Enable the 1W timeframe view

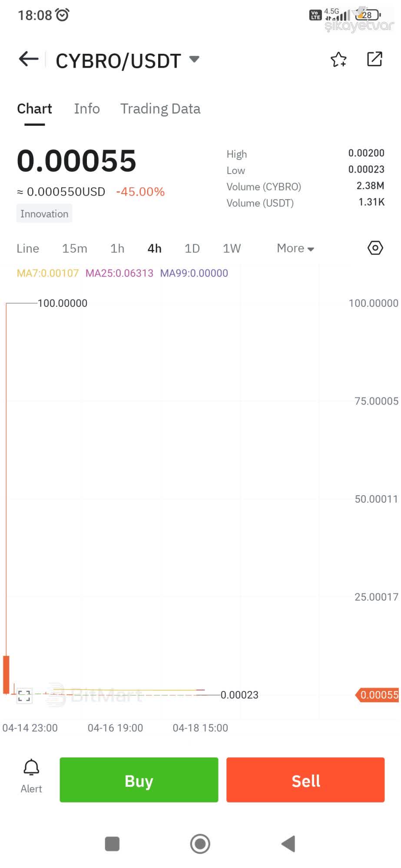(231, 248)
